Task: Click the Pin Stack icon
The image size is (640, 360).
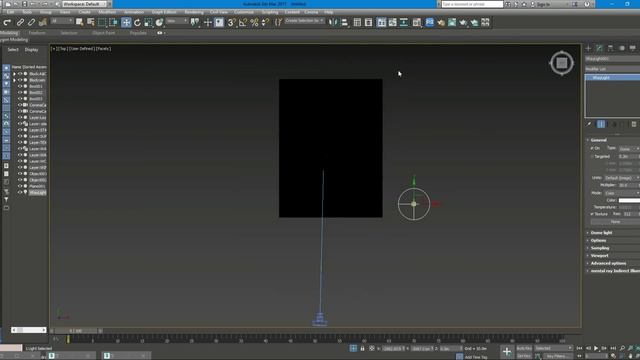Action: click(589, 124)
